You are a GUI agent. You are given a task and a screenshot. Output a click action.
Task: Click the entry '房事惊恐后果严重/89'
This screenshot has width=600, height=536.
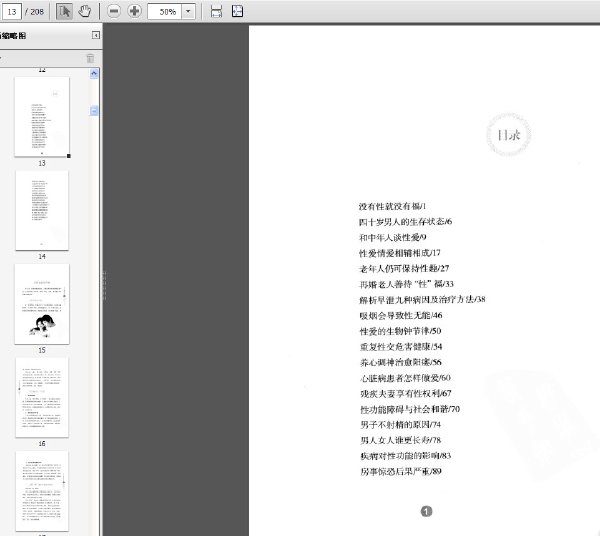coord(401,471)
